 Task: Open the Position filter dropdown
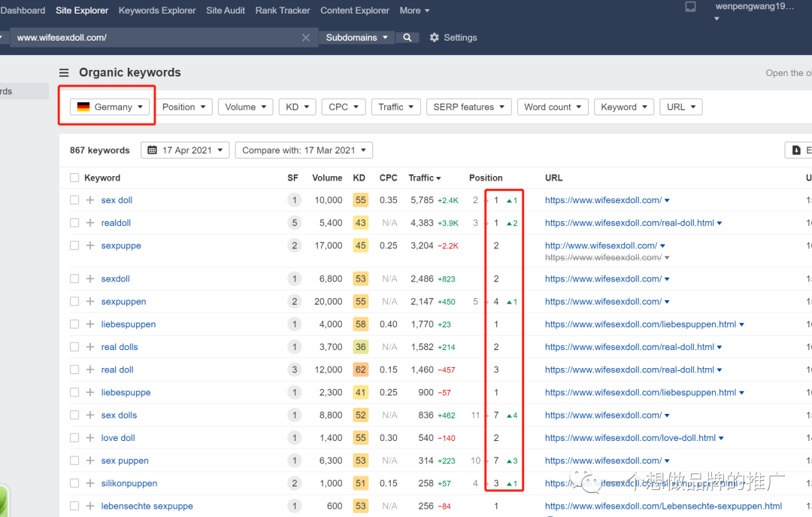184,107
